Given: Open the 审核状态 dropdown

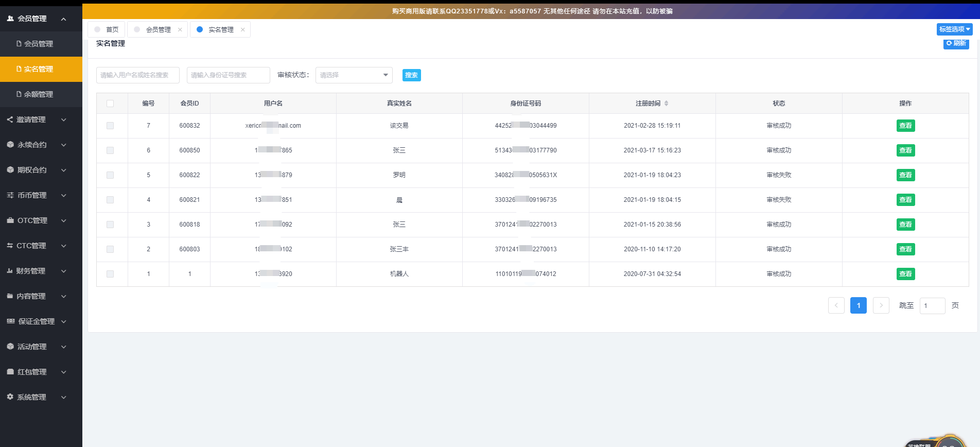Looking at the screenshot, I should pyautogui.click(x=354, y=75).
